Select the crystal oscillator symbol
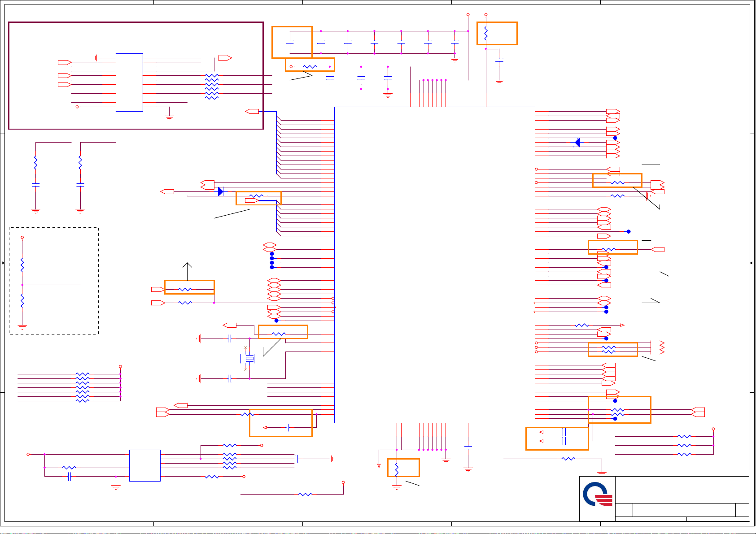Viewport: 756px width, 534px height. [247, 358]
